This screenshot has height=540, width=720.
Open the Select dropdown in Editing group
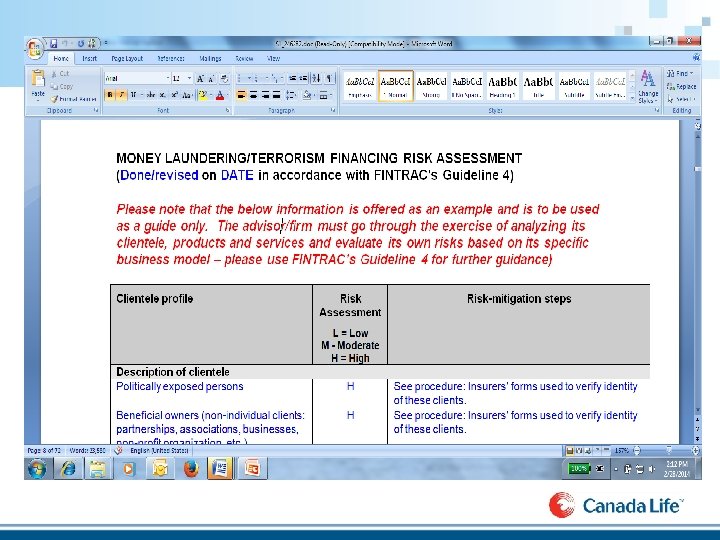[682, 99]
